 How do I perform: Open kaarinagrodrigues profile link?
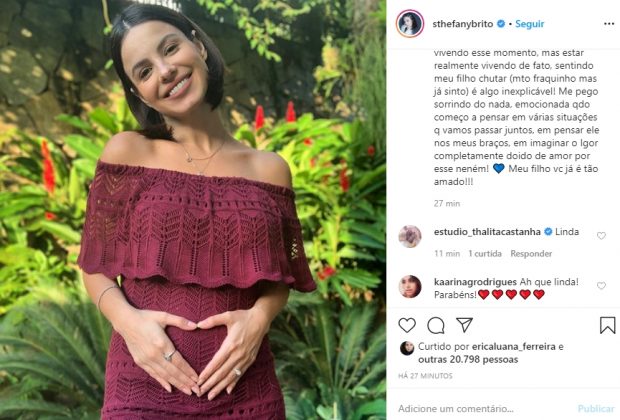pyautogui.click(x=475, y=282)
